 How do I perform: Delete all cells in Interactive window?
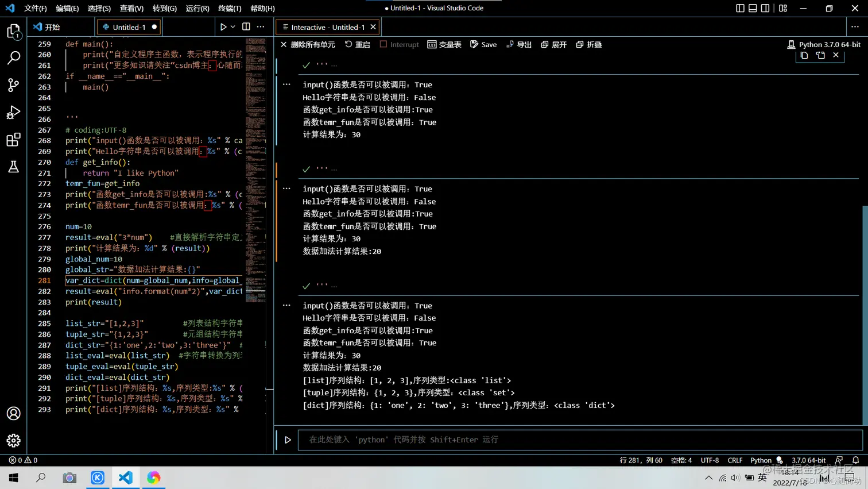click(x=308, y=44)
